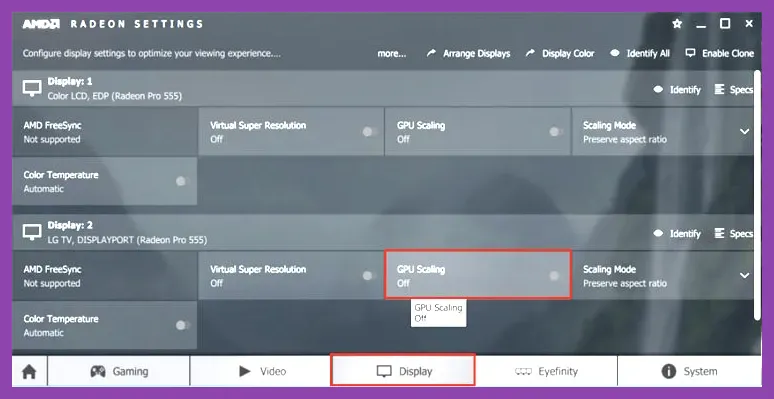Viewport: 774px width, 399px height.
Task: Switch to the Video tab
Action: point(261,371)
